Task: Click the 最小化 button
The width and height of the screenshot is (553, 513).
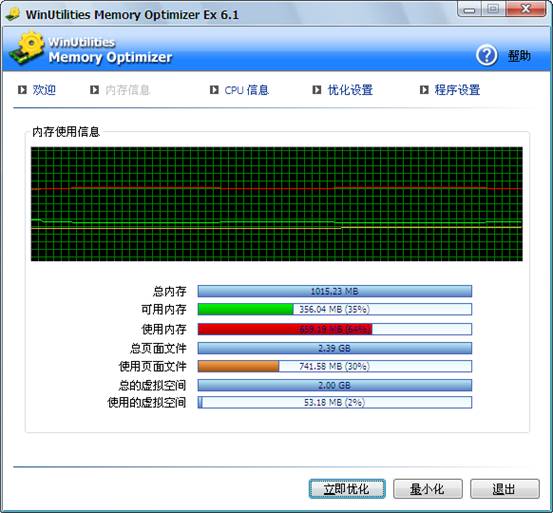Action: coord(428,489)
